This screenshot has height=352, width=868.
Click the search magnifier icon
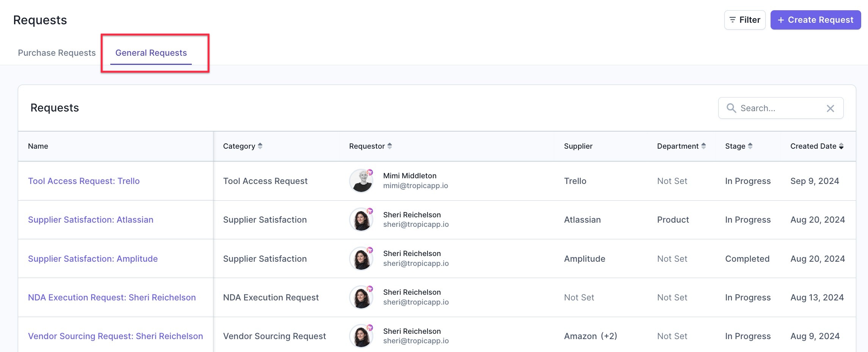click(x=731, y=108)
